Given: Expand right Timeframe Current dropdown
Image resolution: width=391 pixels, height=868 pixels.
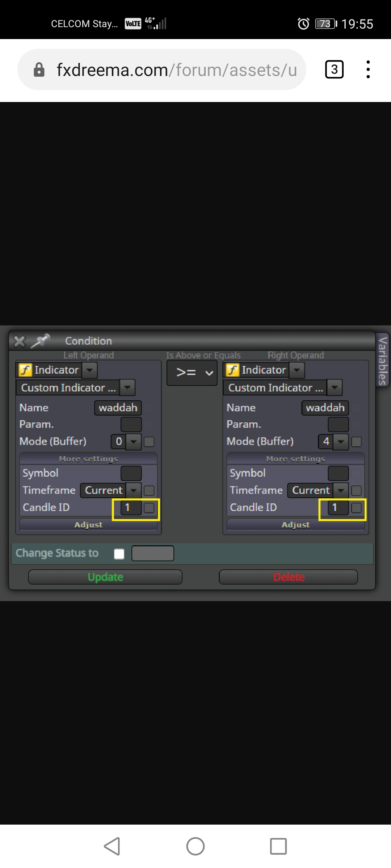Looking at the screenshot, I should (x=341, y=490).
